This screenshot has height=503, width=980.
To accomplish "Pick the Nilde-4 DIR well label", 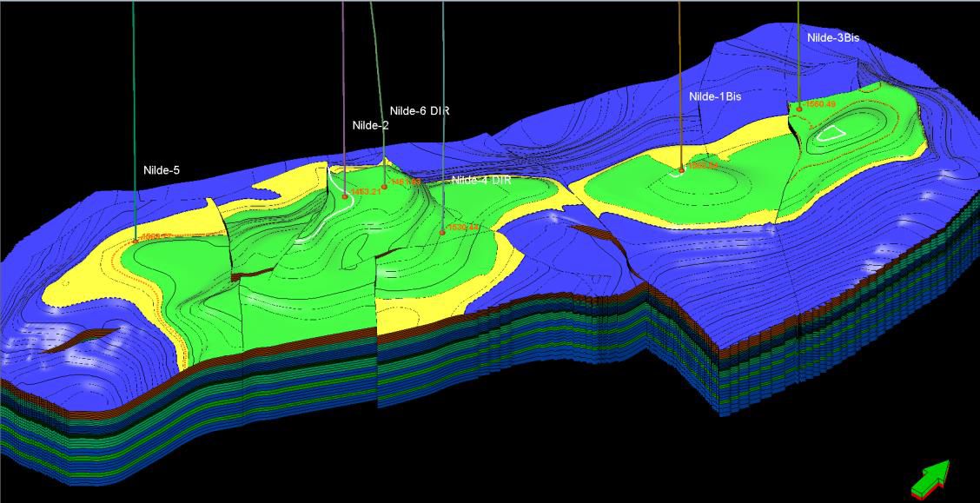I will (x=480, y=180).
